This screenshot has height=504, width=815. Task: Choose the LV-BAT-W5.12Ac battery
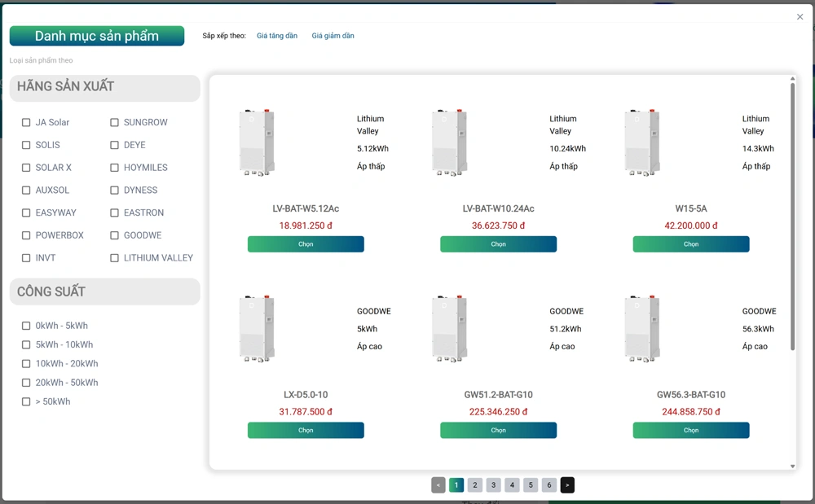tap(306, 244)
